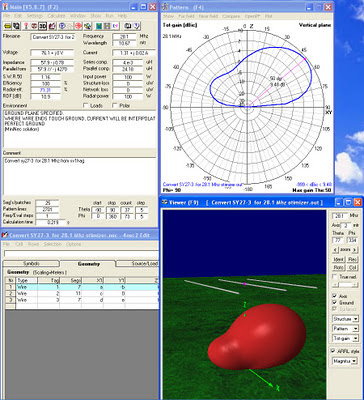
Task: Click the antenna geometry icon in Main toolbar
Action: pos(26,26)
